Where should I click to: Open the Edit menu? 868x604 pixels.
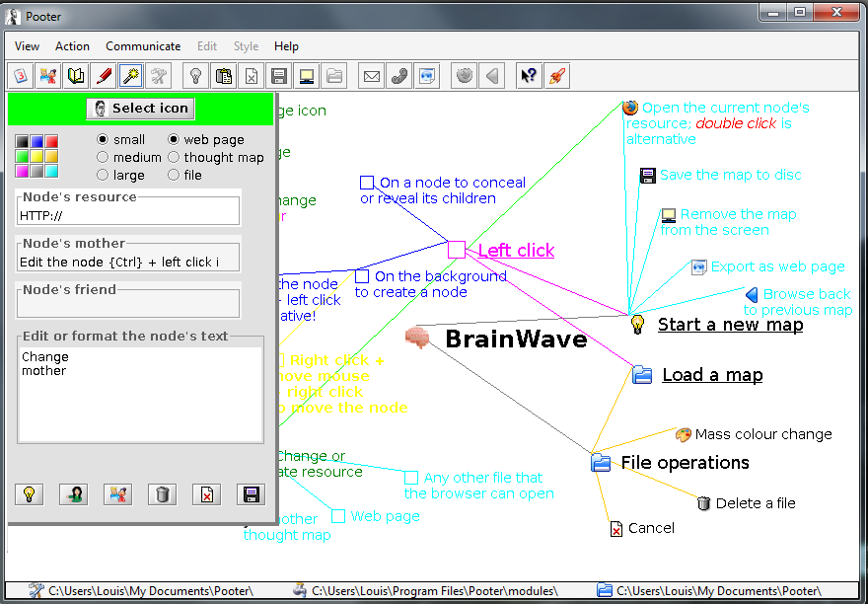coord(207,46)
